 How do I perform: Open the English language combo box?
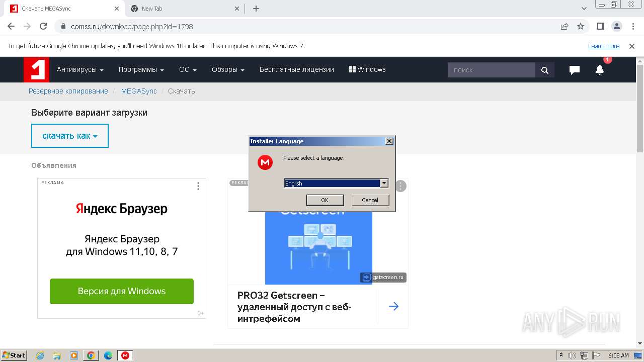(336, 184)
